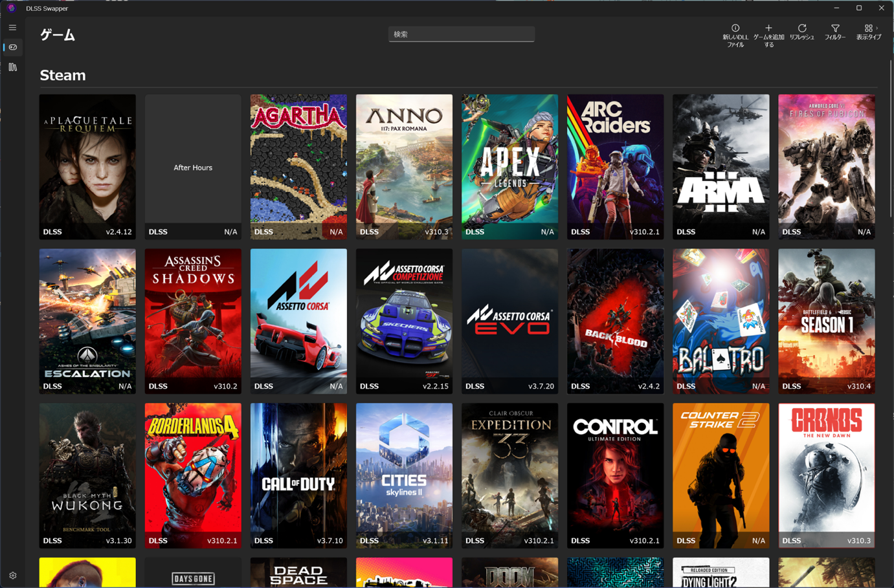This screenshot has width=894, height=588.
Task: Open the plain Assetto Corsa red car cover
Action: pyautogui.click(x=298, y=321)
